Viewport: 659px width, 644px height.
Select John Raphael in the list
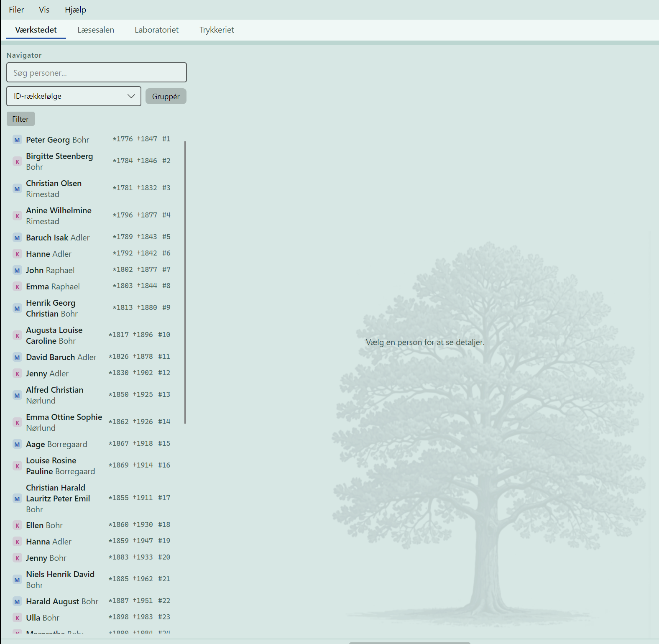pos(92,270)
